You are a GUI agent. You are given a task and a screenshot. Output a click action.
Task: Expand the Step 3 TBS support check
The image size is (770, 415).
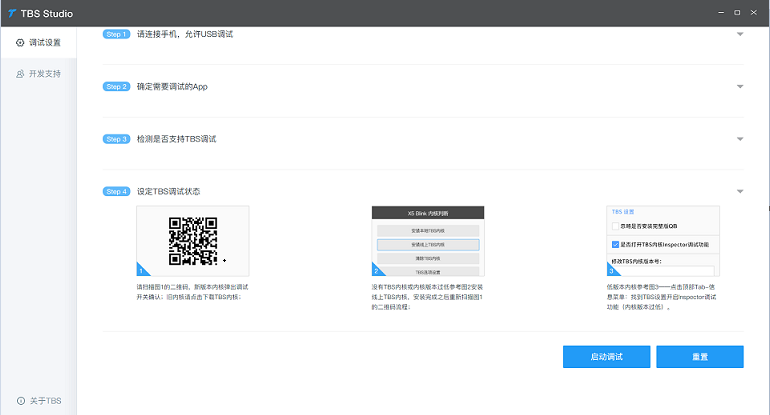tap(739, 139)
